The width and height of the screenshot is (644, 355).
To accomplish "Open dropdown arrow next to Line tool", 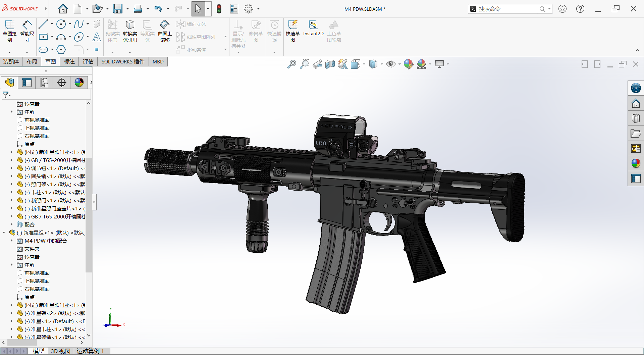I will [52, 24].
